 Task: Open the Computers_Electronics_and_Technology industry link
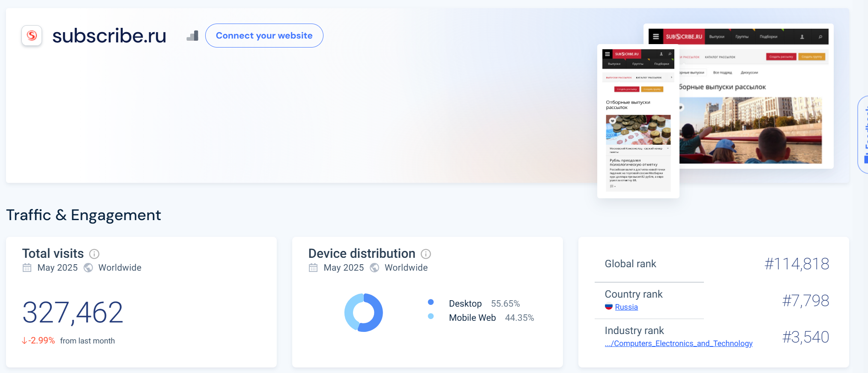tap(679, 343)
